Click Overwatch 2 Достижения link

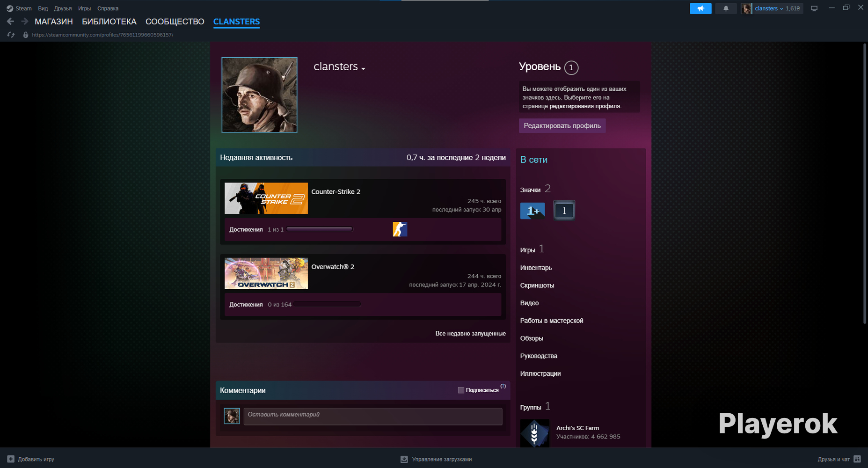(246, 305)
